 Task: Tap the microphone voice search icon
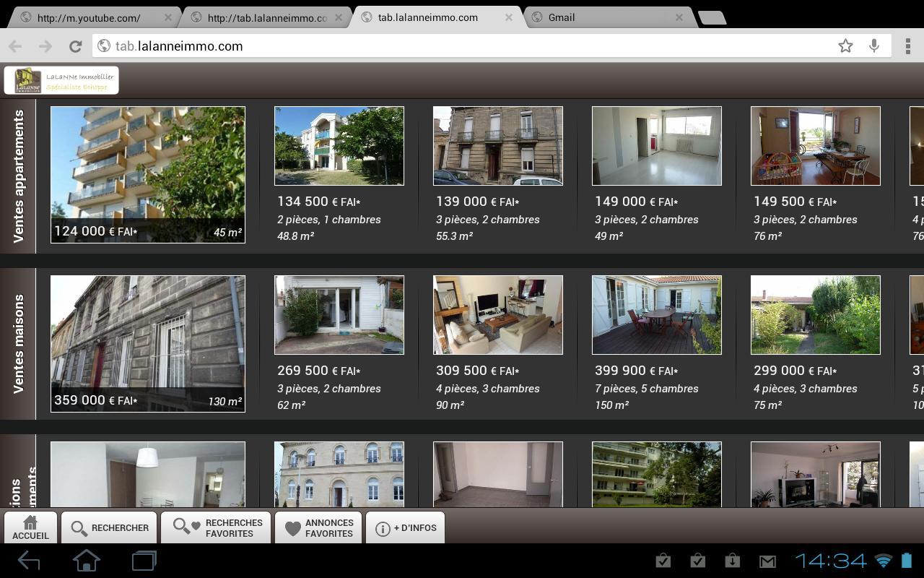pyautogui.click(x=874, y=46)
